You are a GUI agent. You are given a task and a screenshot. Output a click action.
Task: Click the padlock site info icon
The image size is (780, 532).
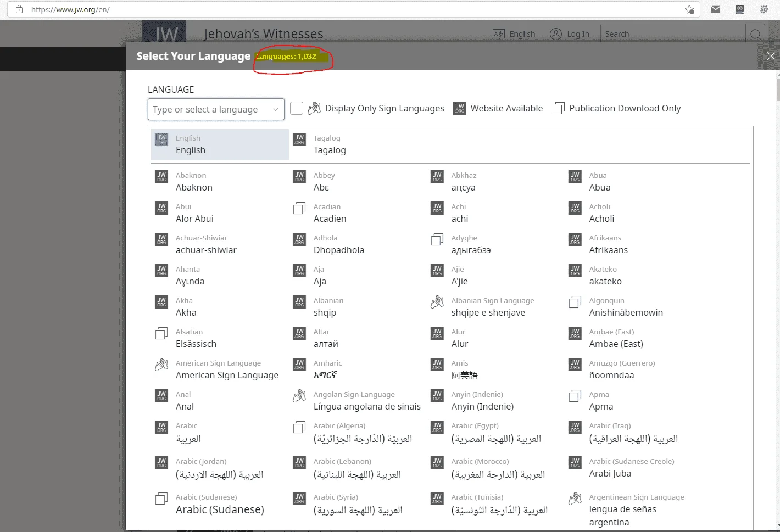click(19, 9)
